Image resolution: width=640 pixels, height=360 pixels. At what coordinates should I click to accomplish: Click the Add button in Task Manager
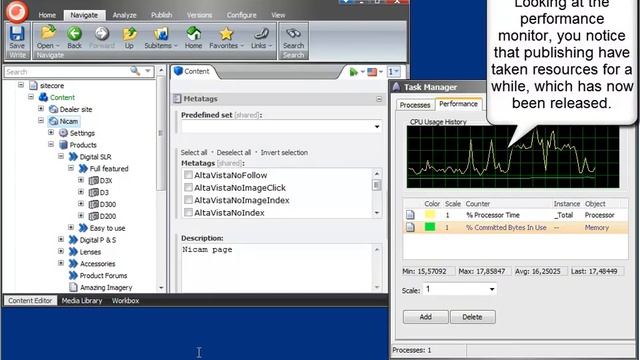[425, 317]
